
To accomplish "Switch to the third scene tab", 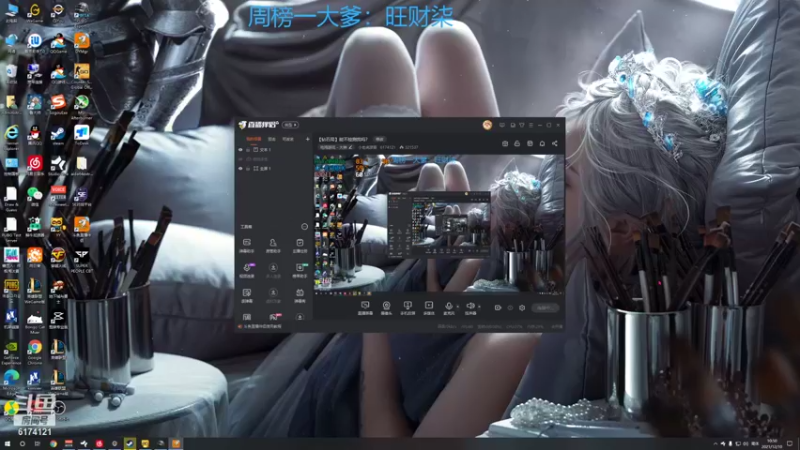I will [288, 139].
